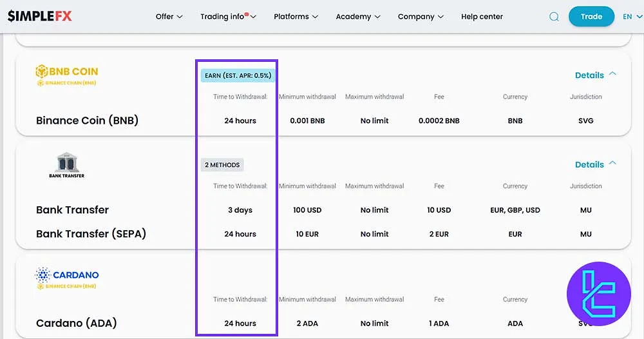644x339 pixels.
Task: Click the BNB currency value
Action: tap(515, 121)
